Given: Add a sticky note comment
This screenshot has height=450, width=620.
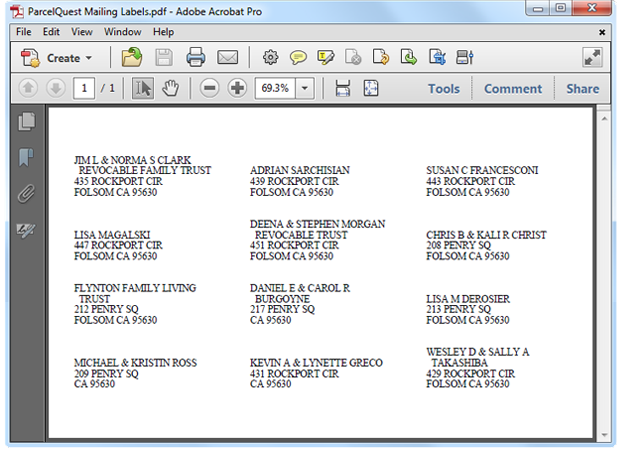Looking at the screenshot, I should pyautogui.click(x=298, y=58).
